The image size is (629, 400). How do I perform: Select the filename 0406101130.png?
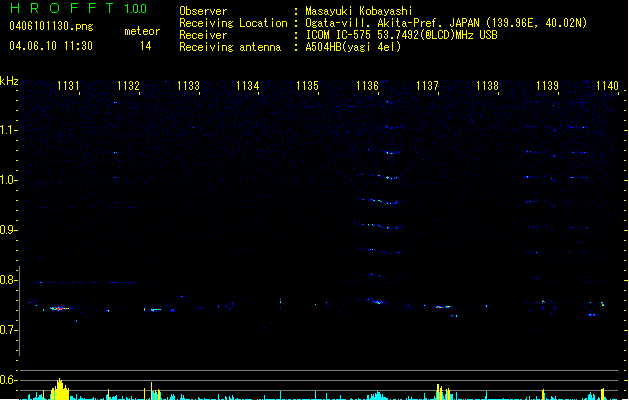coord(51,26)
